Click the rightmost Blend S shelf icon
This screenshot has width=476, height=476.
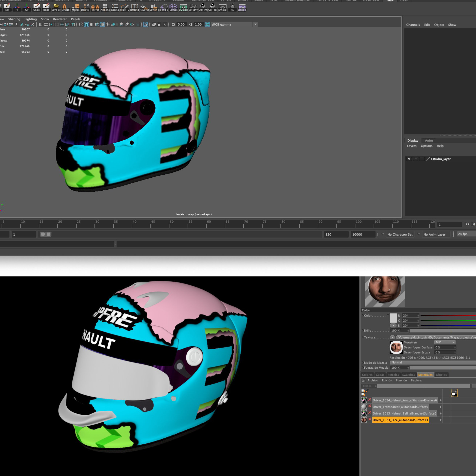(242, 7)
